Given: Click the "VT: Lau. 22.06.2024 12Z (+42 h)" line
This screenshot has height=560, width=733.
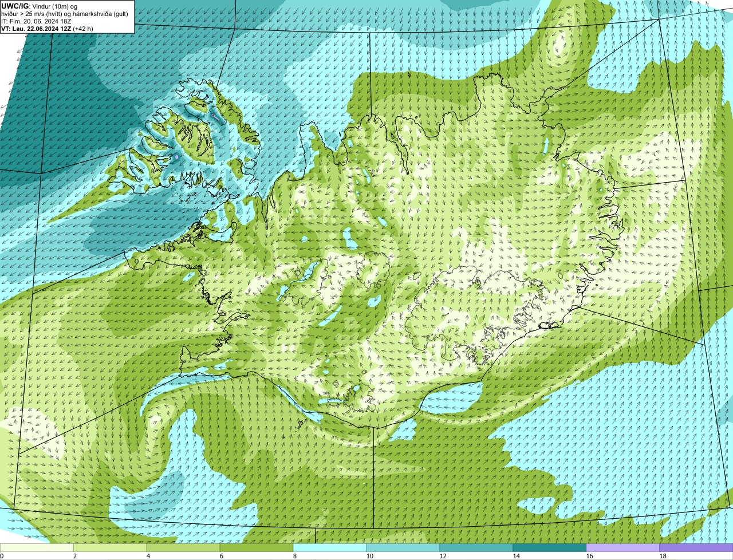Looking at the screenshot, I should click(x=48, y=28).
